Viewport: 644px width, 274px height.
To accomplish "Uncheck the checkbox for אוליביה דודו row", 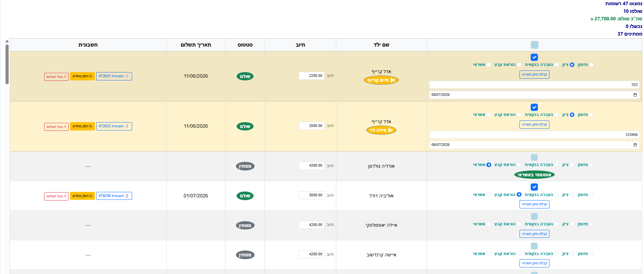I will [x=534, y=187].
